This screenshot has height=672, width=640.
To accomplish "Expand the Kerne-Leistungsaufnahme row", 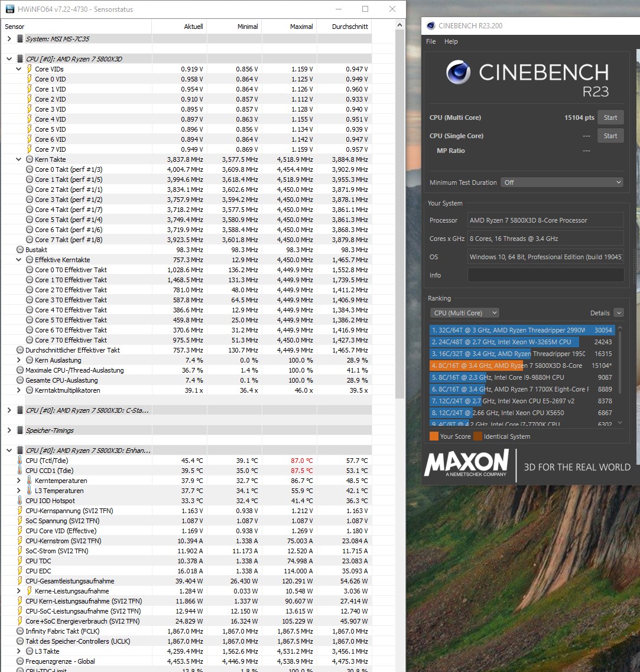I will [x=18, y=591].
